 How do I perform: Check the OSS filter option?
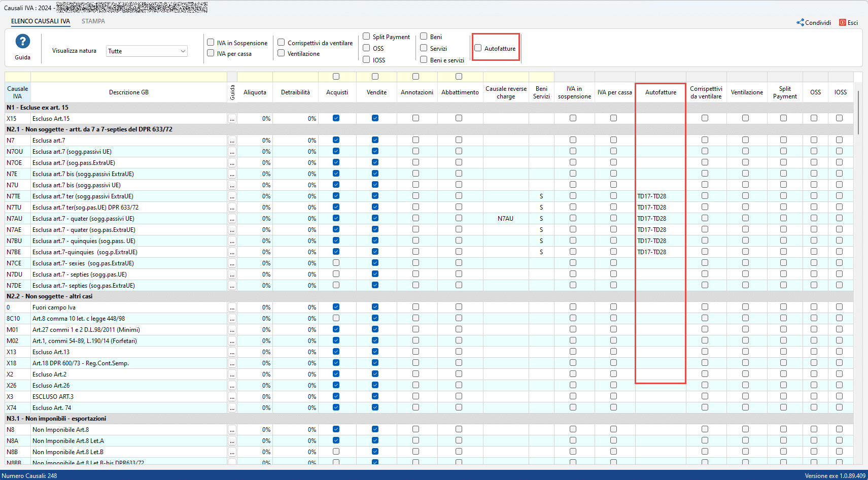pos(366,48)
